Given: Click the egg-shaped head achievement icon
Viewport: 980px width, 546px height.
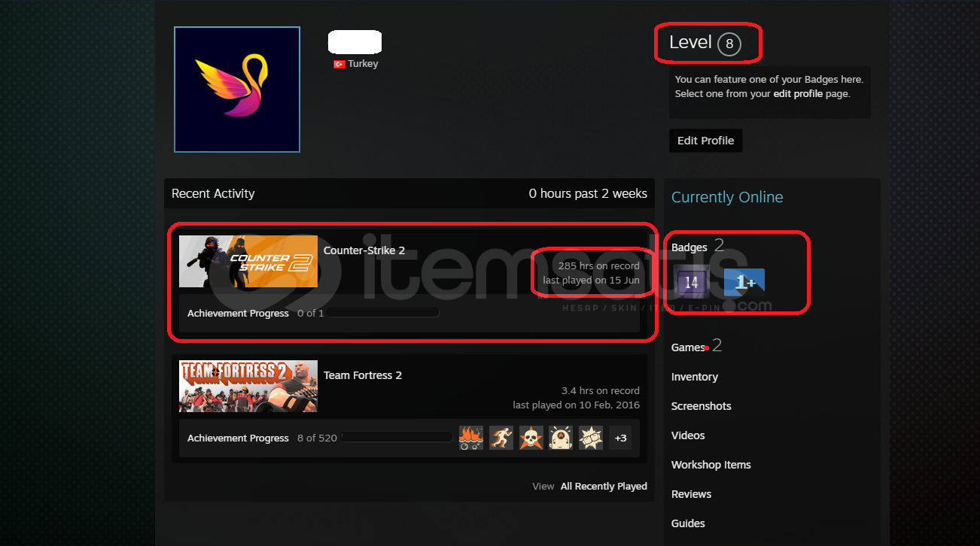Looking at the screenshot, I should pos(561,438).
